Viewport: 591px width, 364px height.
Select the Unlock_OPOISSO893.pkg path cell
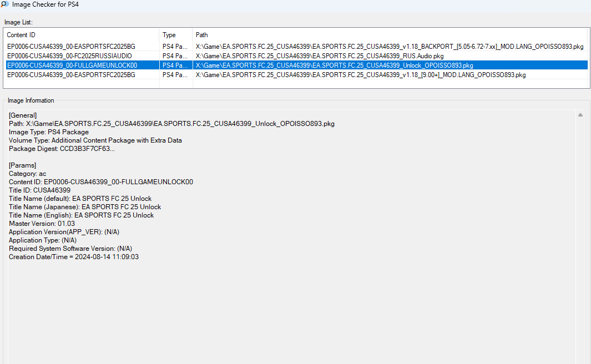coord(334,65)
